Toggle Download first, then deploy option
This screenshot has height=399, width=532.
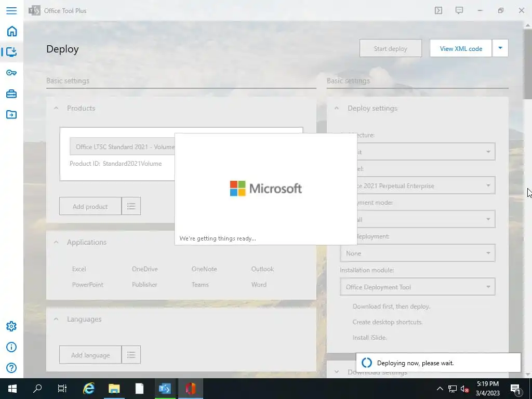[x=391, y=307]
